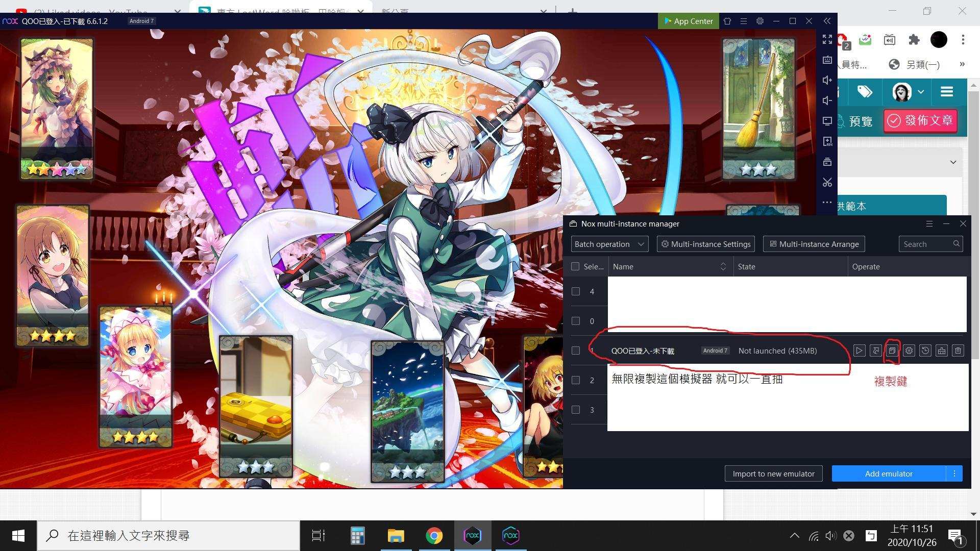The width and height of the screenshot is (980, 551).
Task: Create a shortcut for QOO已登入-未下載 instance
Action: [x=875, y=350]
